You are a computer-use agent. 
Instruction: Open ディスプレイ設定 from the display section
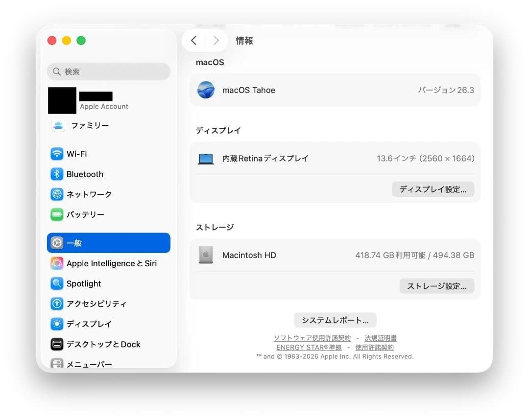433,189
